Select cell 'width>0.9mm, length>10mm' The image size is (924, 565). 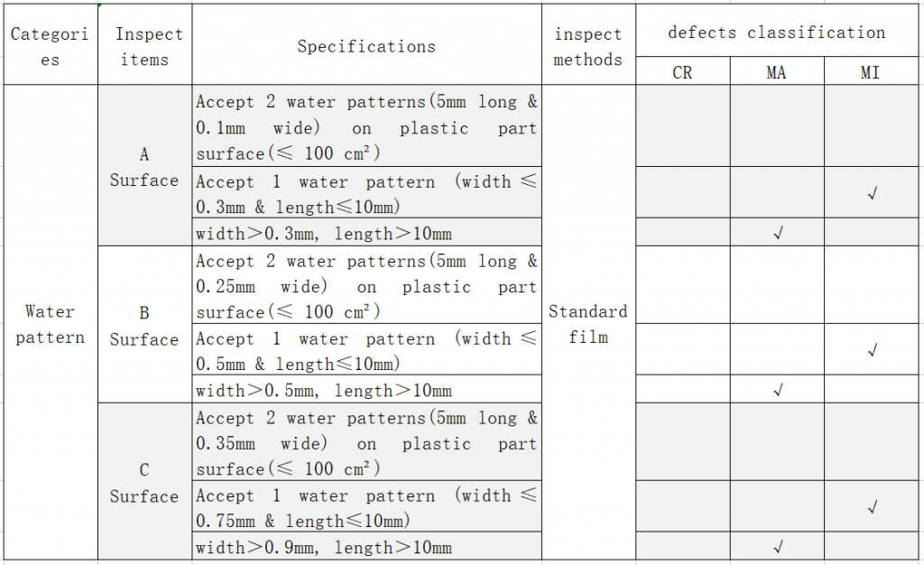pyautogui.click(x=366, y=546)
